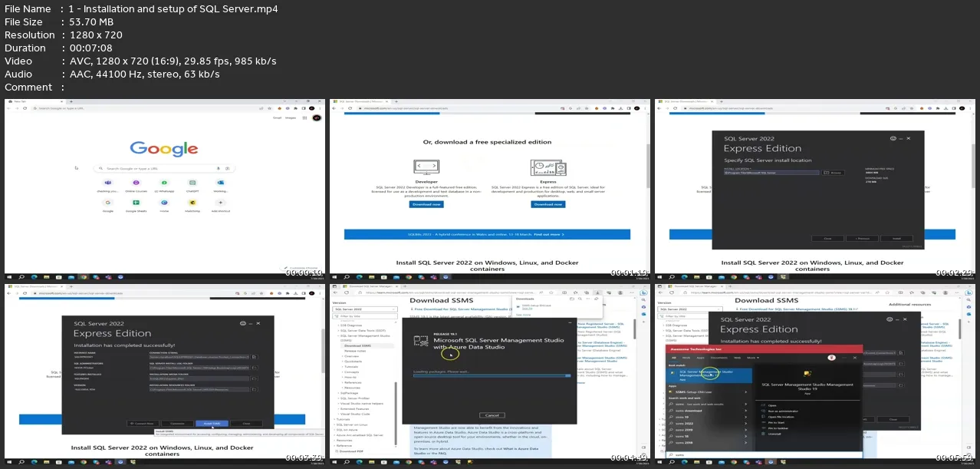Open the Google apps grid icon

click(304, 117)
